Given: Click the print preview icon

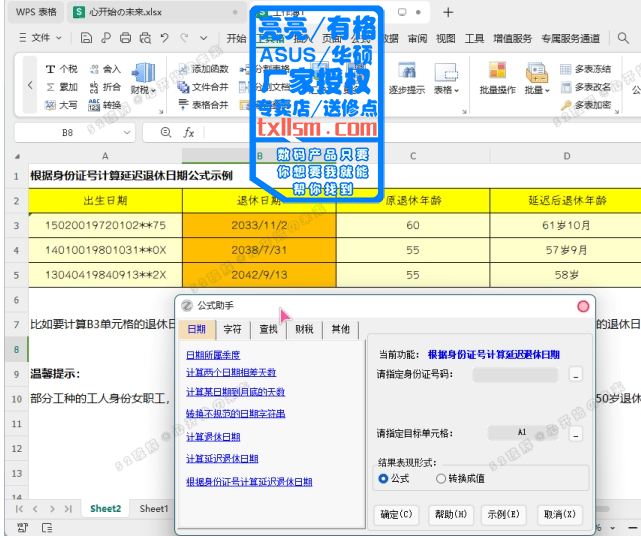Looking at the screenshot, I should (145, 38).
